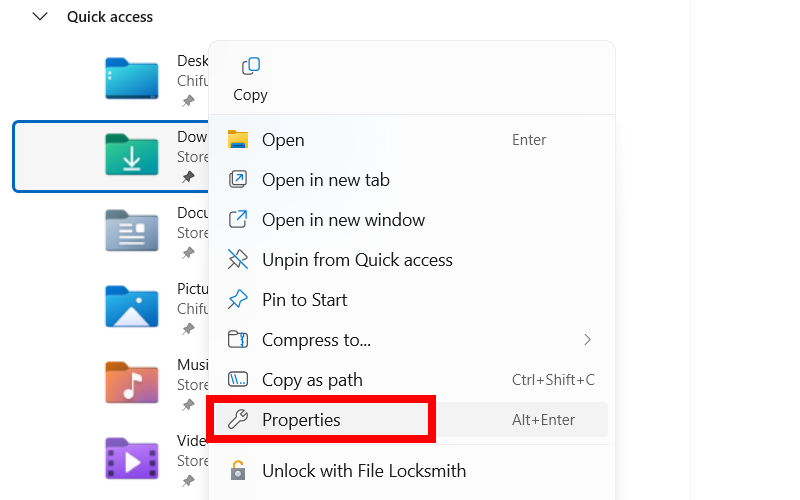
Task: Open Properties from the context menu
Action: coord(301,420)
